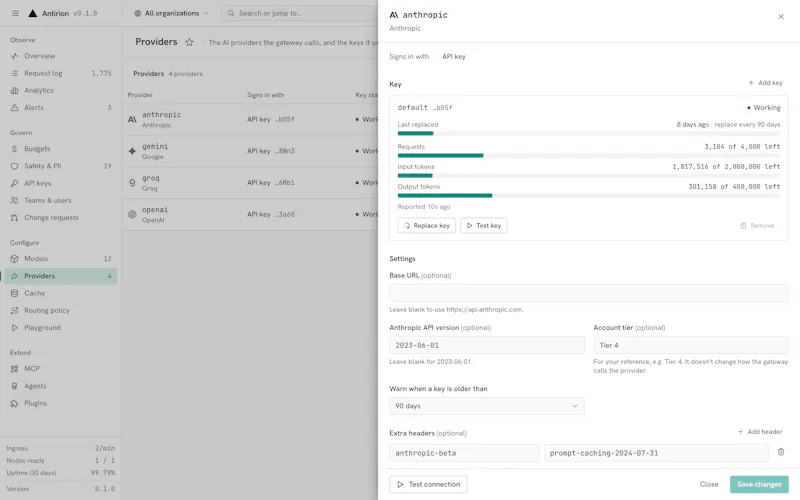Click the Output tokens progress bar
800x500 pixels.
coord(589,195)
